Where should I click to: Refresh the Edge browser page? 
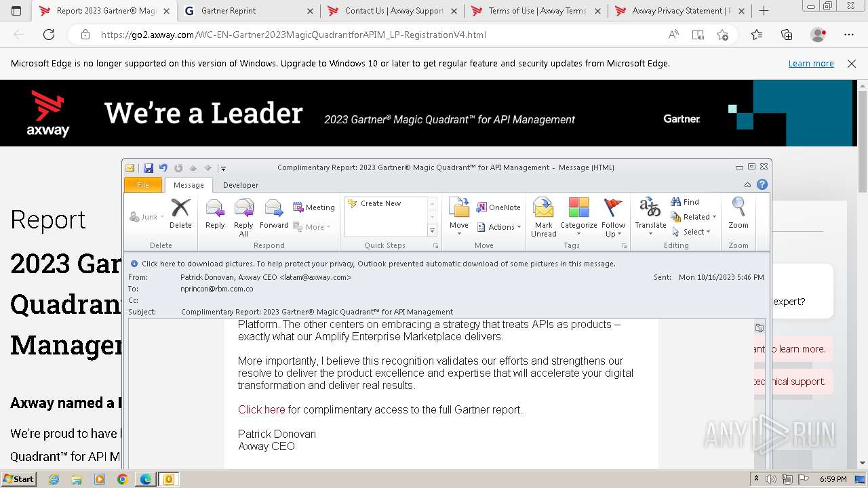click(49, 35)
